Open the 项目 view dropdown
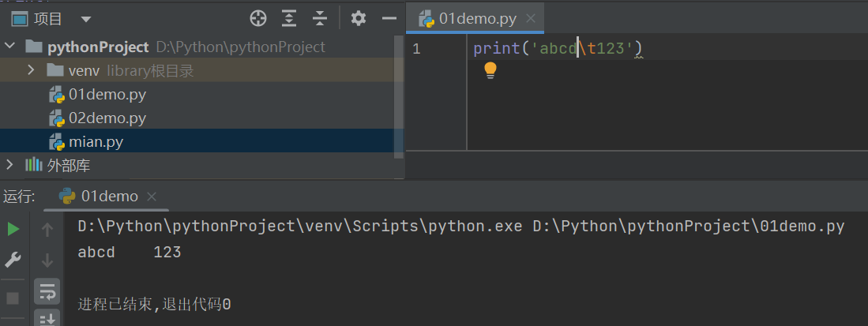Screen dimensions: 868x326 (x=85, y=19)
